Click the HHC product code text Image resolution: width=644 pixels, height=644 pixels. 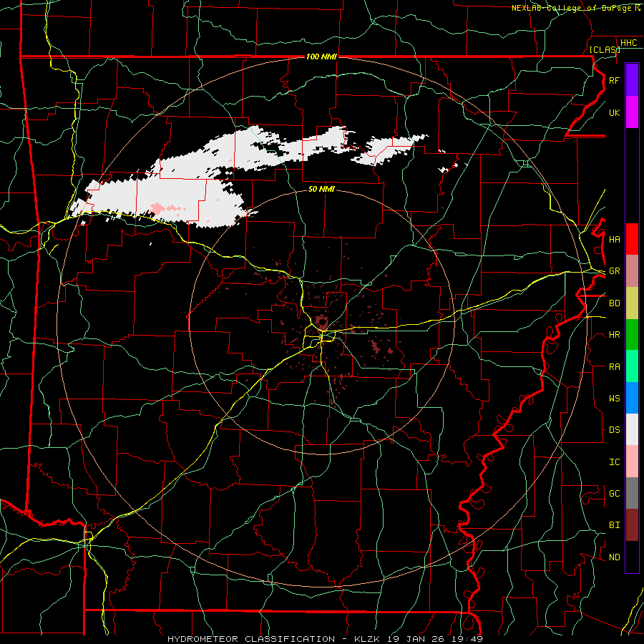coord(628,43)
